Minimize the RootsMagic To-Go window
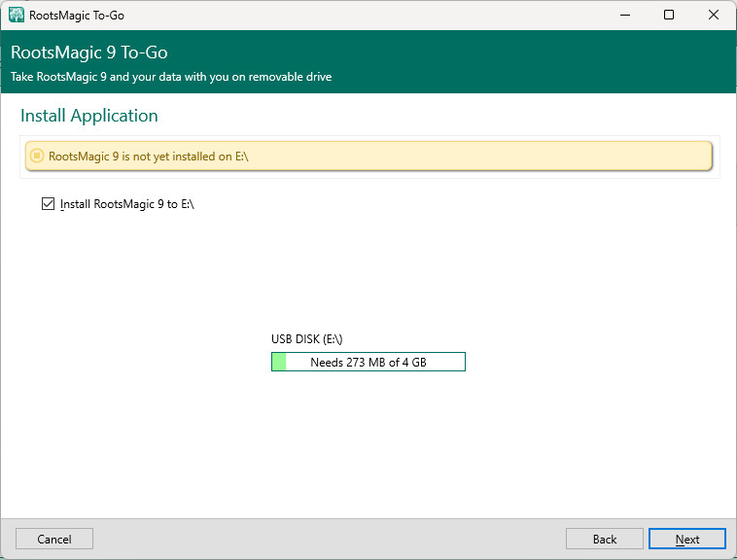Viewport: 737px width, 560px height. (x=624, y=16)
